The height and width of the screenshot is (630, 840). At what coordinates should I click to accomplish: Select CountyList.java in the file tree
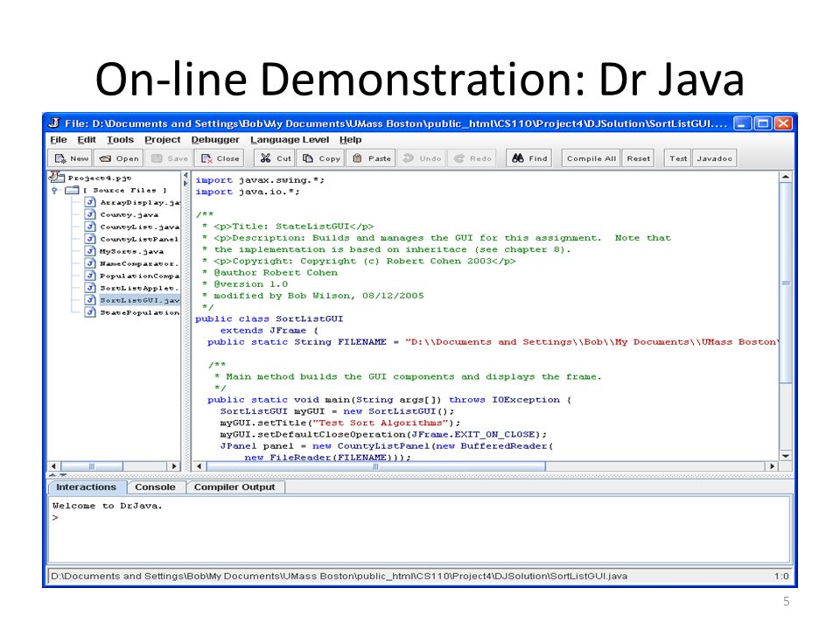132,227
